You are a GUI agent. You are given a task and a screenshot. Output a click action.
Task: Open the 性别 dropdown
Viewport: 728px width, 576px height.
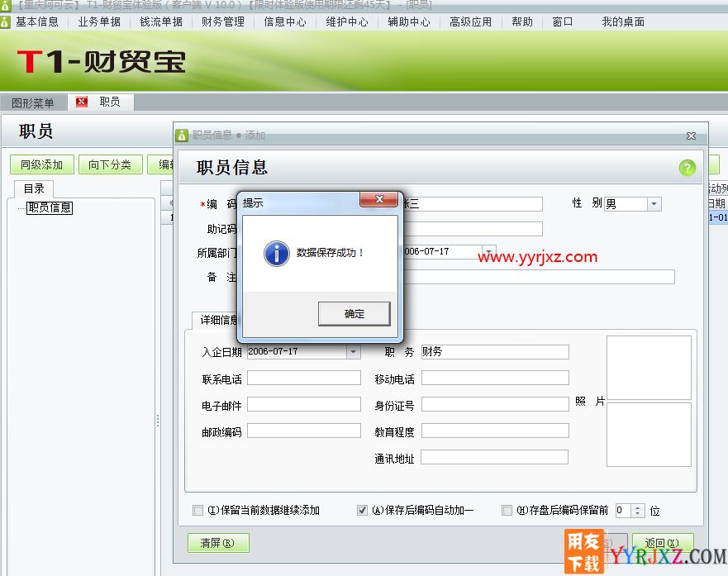(654, 204)
